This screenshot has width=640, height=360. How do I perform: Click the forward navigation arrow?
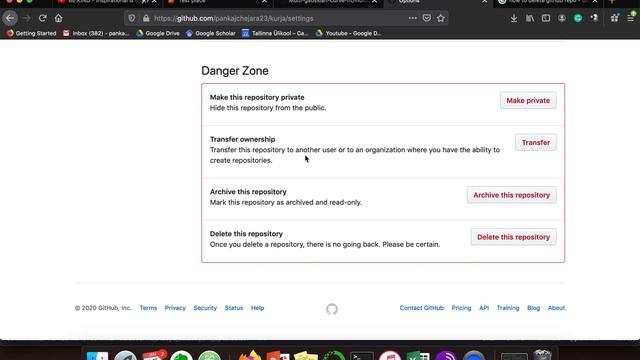(27, 18)
